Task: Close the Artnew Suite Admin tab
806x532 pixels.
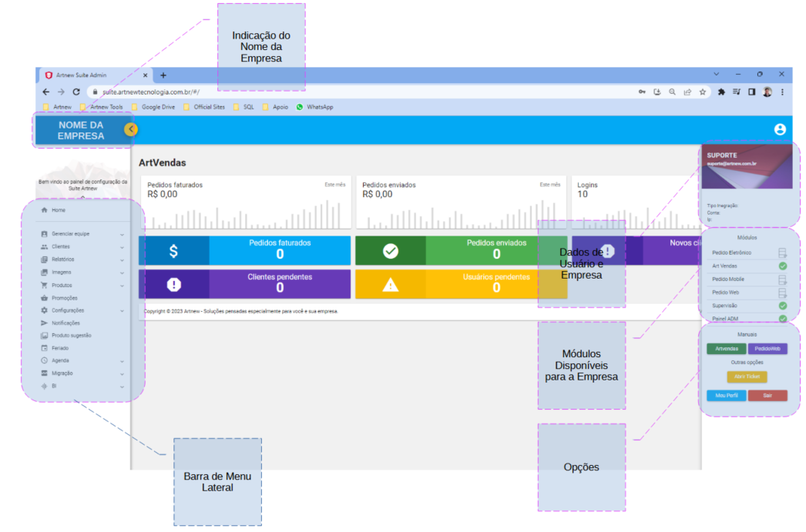Action: tap(145, 75)
